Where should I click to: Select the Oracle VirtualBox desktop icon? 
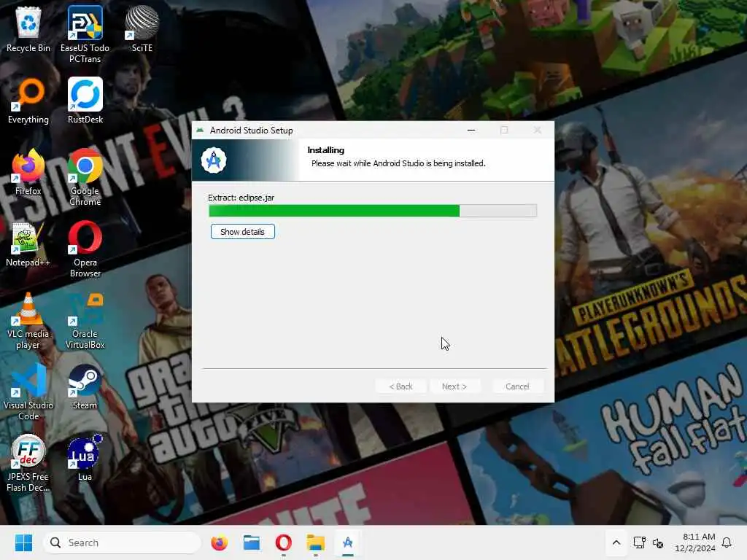pos(85,321)
